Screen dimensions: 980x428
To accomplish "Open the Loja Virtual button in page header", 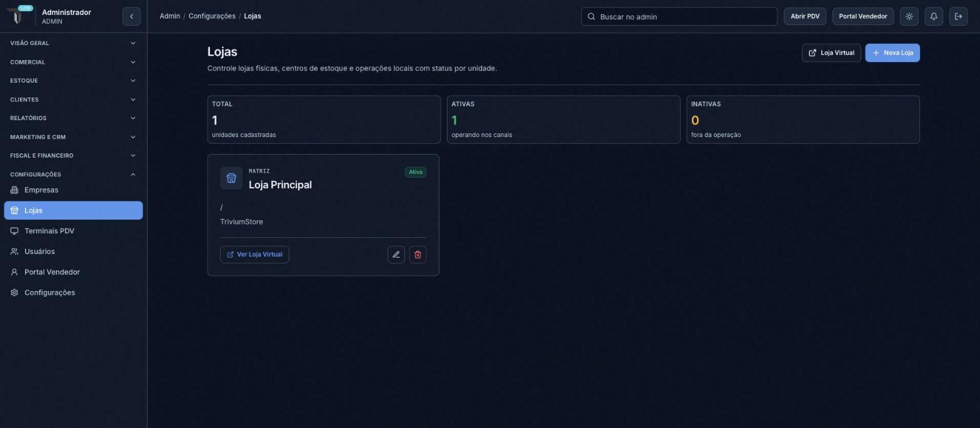I will (x=831, y=53).
